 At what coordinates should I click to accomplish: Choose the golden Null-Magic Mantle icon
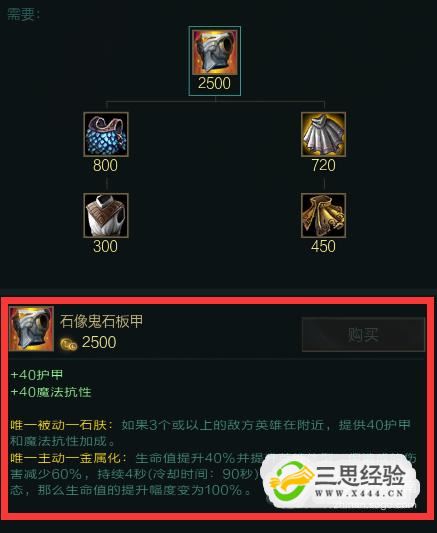[324, 215]
